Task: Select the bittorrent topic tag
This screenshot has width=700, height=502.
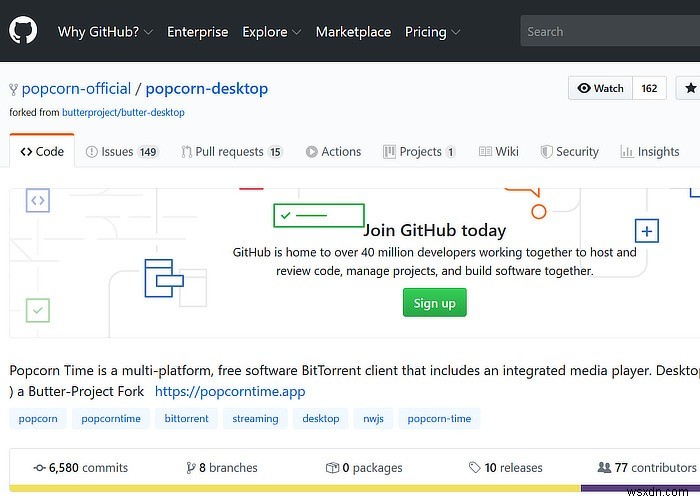Action: click(186, 418)
